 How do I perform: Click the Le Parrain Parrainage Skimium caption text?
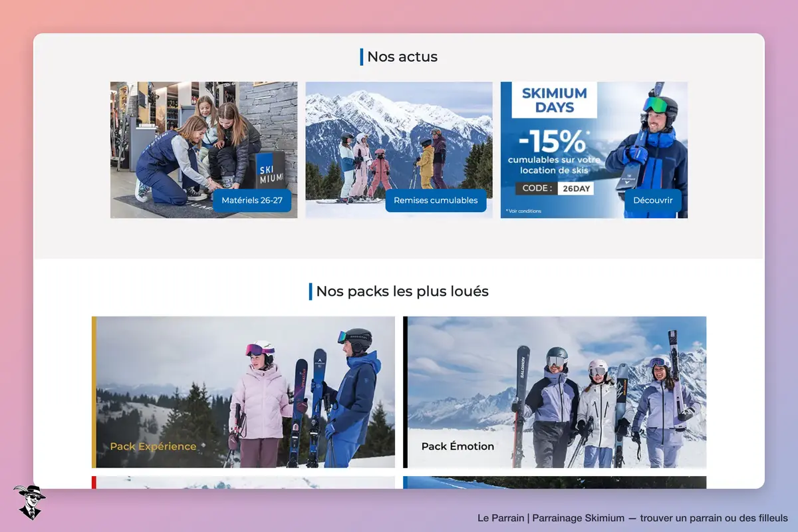632,518
